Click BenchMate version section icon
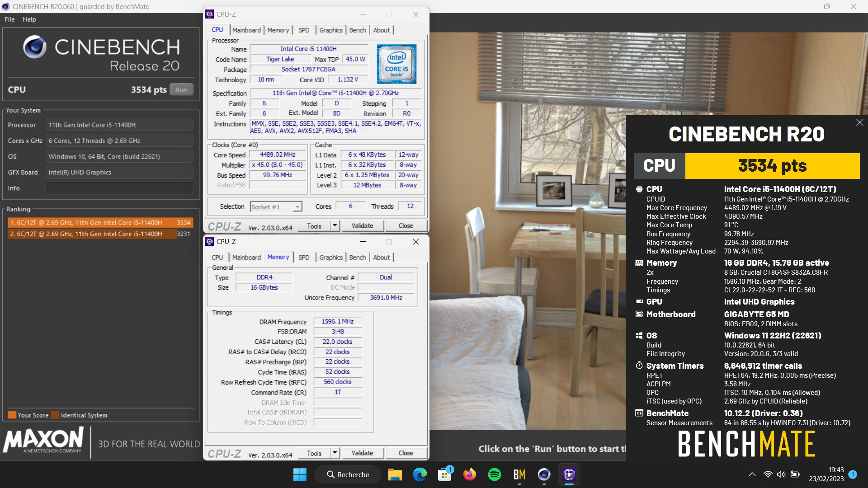This screenshot has height=488, width=868. [x=639, y=413]
